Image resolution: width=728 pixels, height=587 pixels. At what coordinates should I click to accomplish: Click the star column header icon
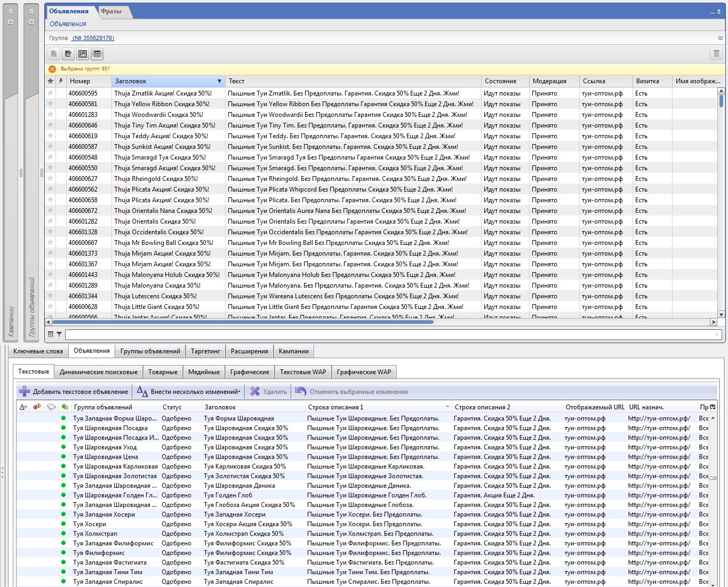(x=51, y=81)
